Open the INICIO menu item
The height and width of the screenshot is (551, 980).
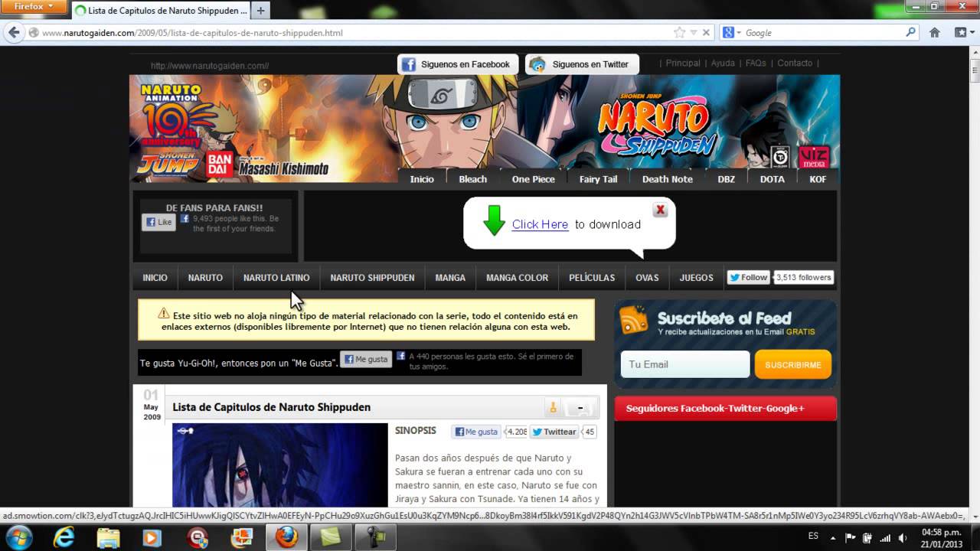(x=155, y=278)
